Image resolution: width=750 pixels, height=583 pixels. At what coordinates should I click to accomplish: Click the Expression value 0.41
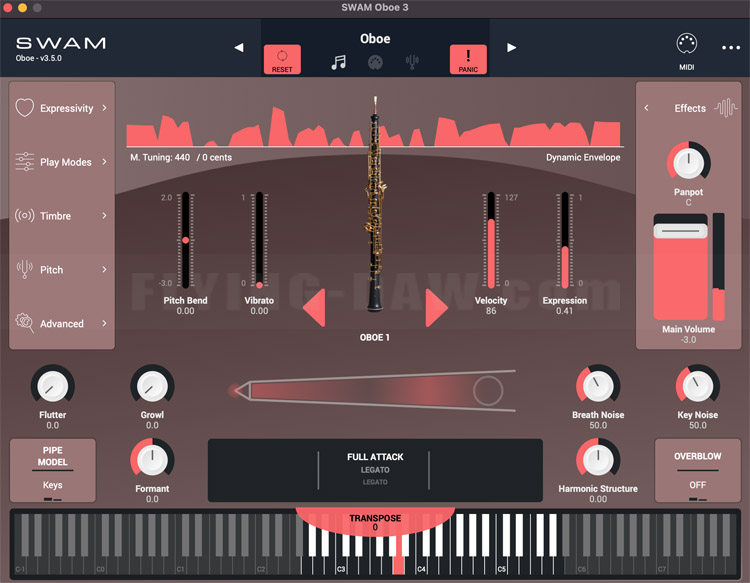[564, 311]
